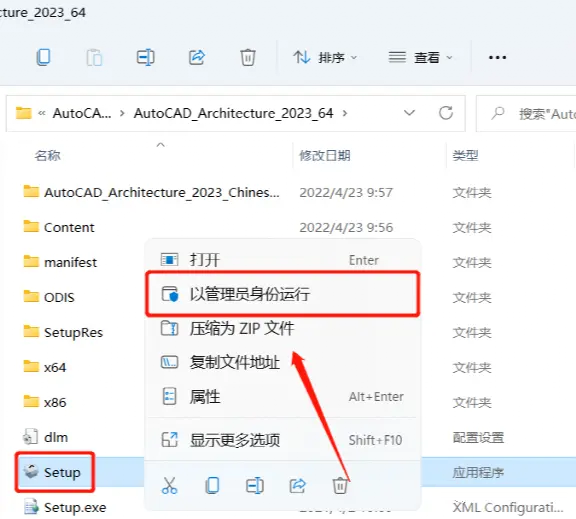Image resolution: width=576 pixels, height=519 pixels.
Task: Click the search box field
Action: click(526, 113)
